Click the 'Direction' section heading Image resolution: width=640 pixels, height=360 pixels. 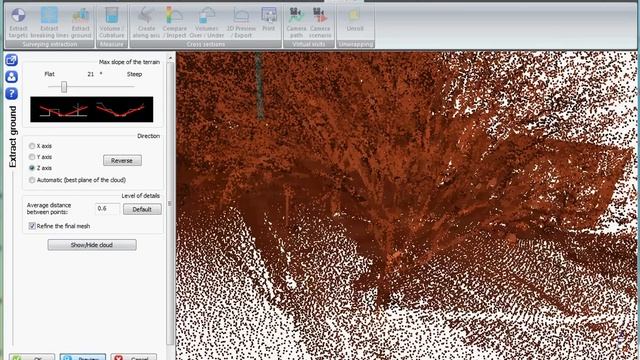point(149,136)
